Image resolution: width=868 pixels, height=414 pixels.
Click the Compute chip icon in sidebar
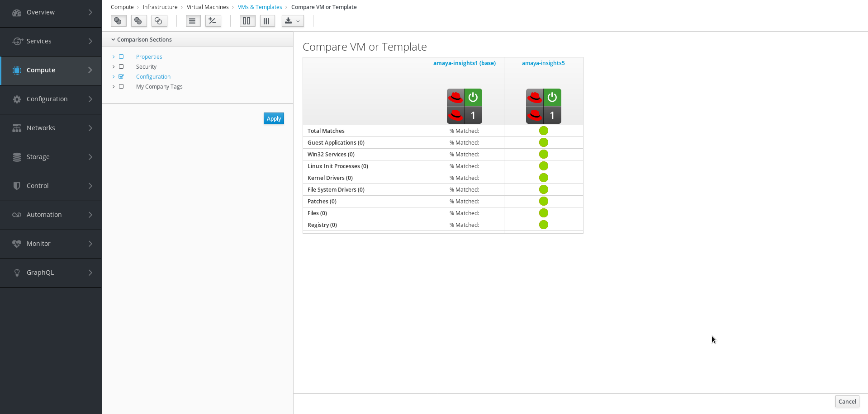click(x=17, y=70)
